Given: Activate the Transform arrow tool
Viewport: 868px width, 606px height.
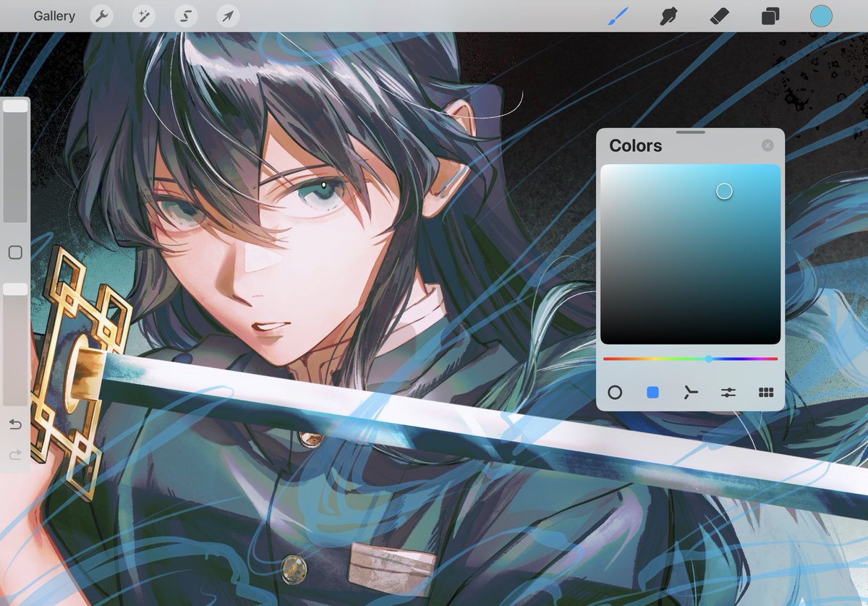Looking at the screenshot, I should 228,16.
